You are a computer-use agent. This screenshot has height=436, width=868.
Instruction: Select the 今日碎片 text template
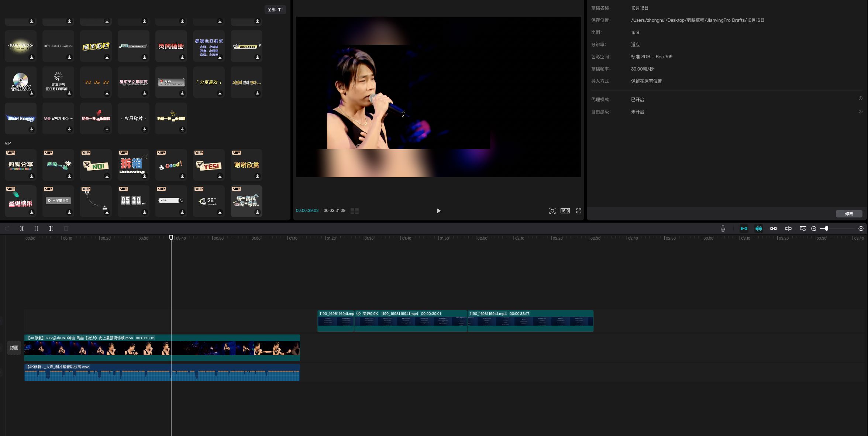tap(134, 118)
